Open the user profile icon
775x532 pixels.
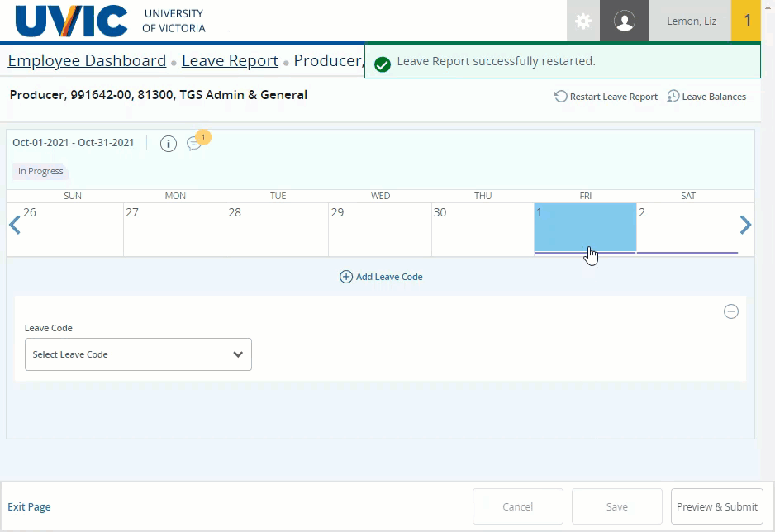(x=625, y=21)
